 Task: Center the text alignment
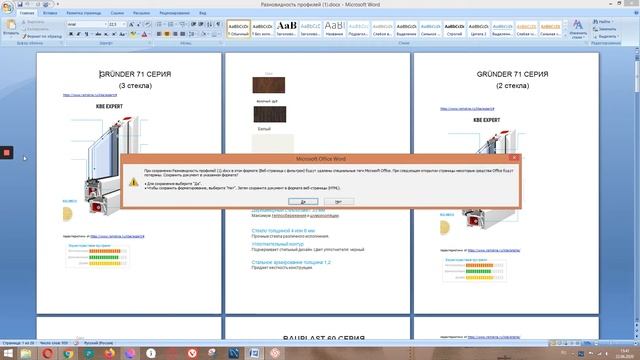click(x=167, y=34)
